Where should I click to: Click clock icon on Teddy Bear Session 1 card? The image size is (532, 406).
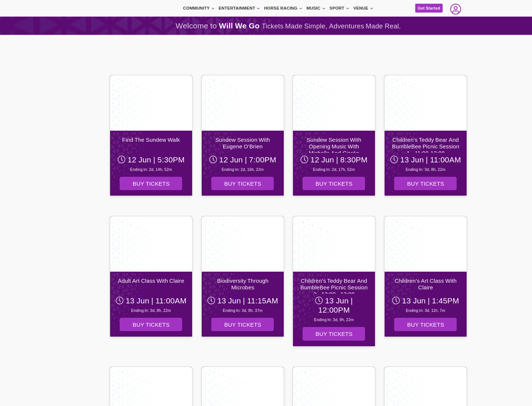coord(394,159)
